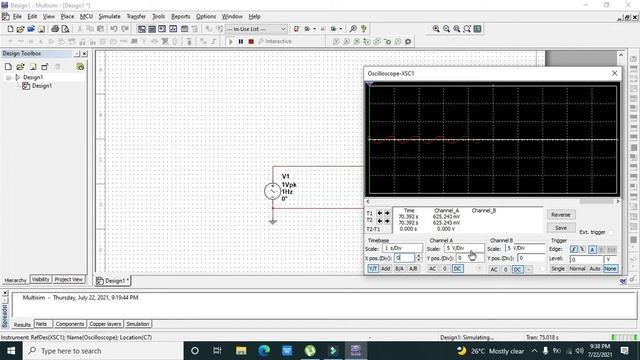
Task: Select the rising edge trigger button
Action: tap(574, 249)
